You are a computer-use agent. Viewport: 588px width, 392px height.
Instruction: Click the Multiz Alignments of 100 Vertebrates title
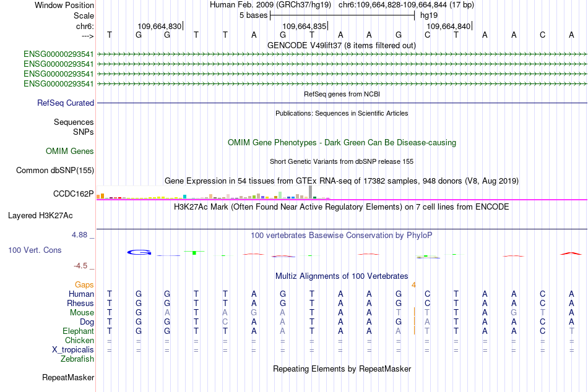(342, 276)
